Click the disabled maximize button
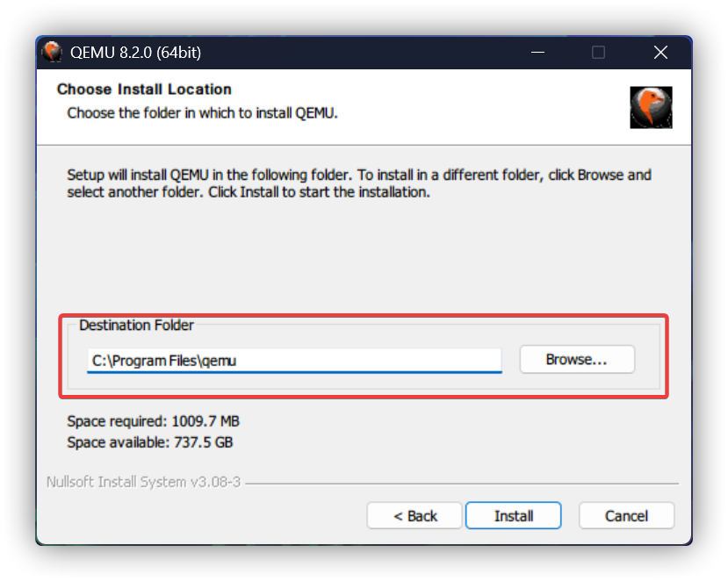This screenshot has width=728, height=581. click(598, 53)
